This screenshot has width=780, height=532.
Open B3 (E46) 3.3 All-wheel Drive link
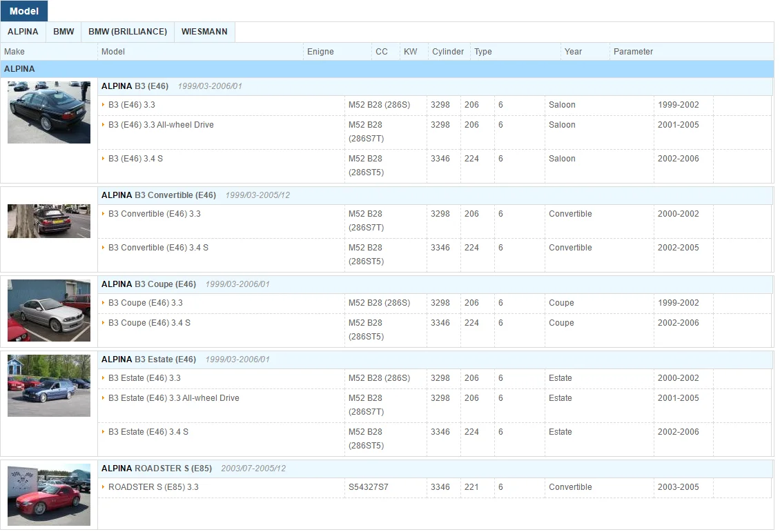point(161,125)
